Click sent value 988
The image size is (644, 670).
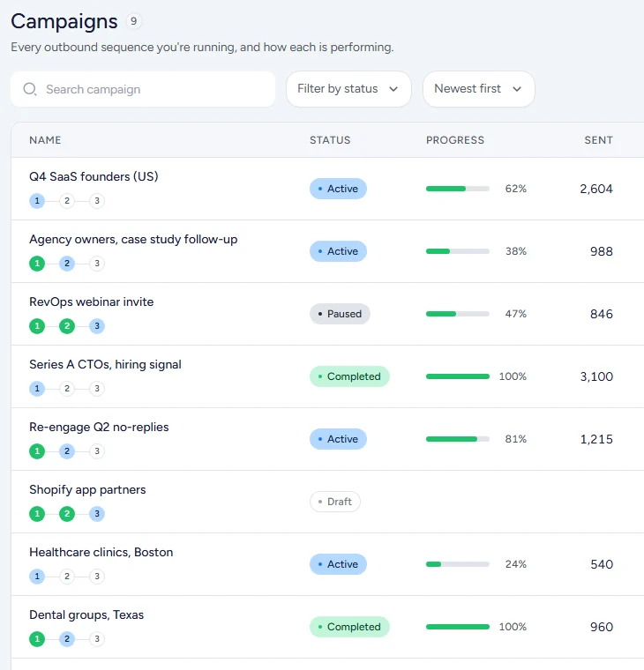pyautogui.click(x=602, y=251)
